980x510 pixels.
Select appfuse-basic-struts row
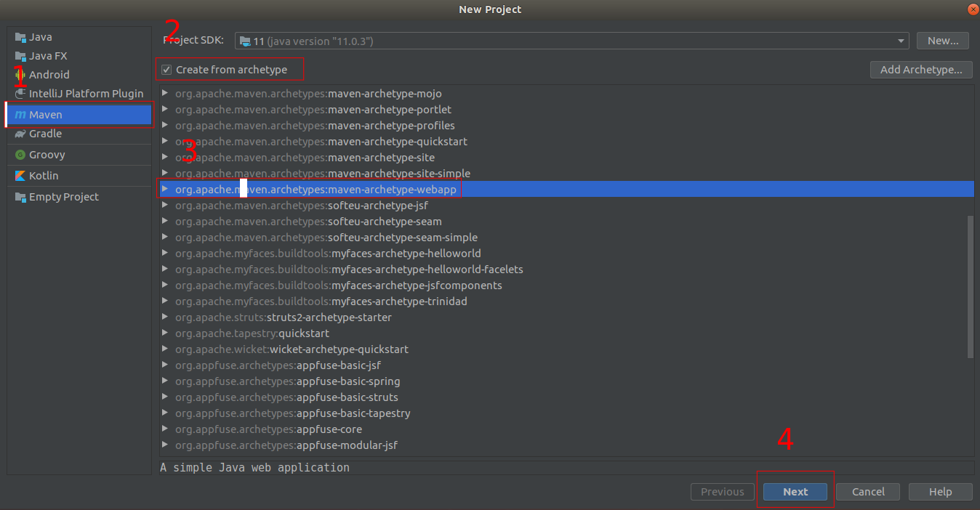567,397
